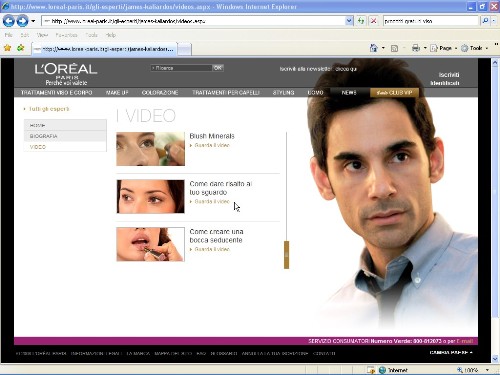Open the Tools menu in menu bar
500x375 pixels.
pyautogui.click(x=91, y=35)
